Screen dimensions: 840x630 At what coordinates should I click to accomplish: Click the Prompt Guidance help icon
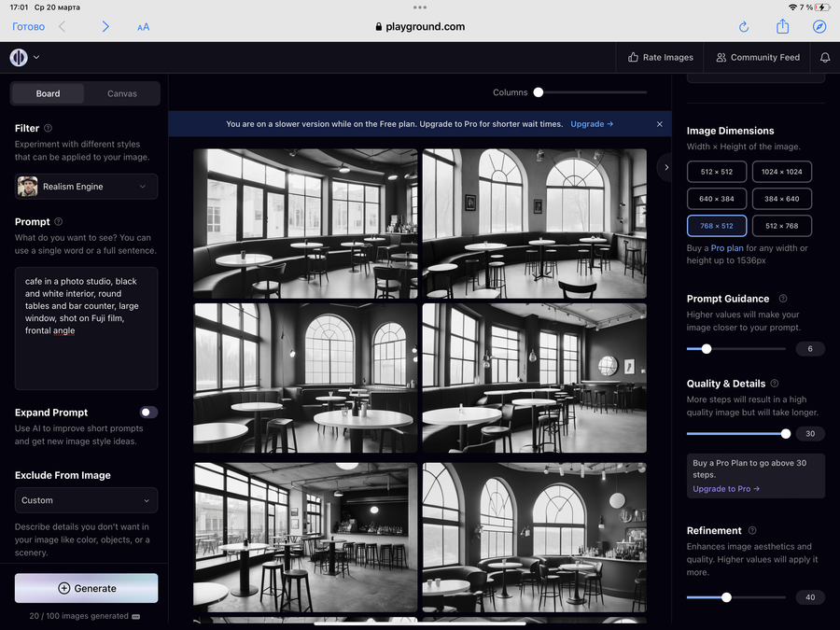tap(782, 299)
